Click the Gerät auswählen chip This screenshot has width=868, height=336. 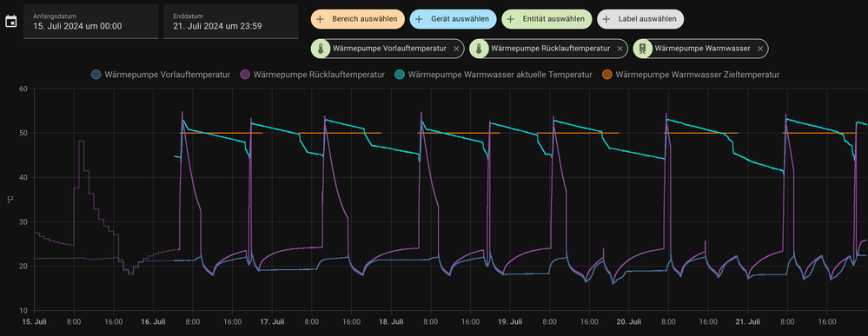tap(453, 19)
